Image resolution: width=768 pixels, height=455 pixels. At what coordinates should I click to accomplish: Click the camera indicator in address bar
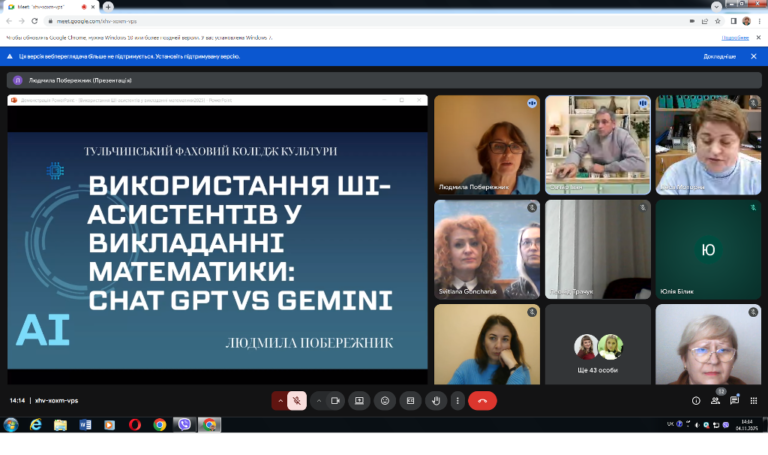[x=692, y=21]
